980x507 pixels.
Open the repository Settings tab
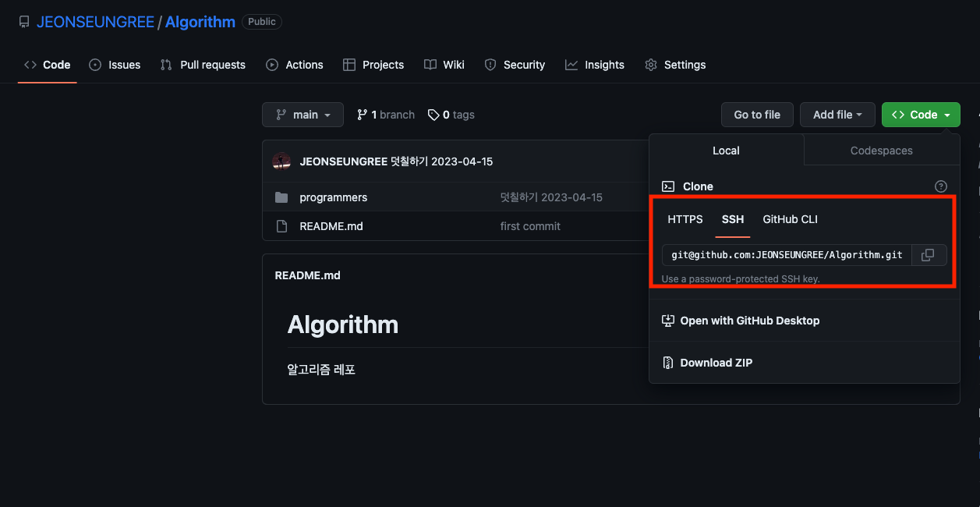coord(675,65)
